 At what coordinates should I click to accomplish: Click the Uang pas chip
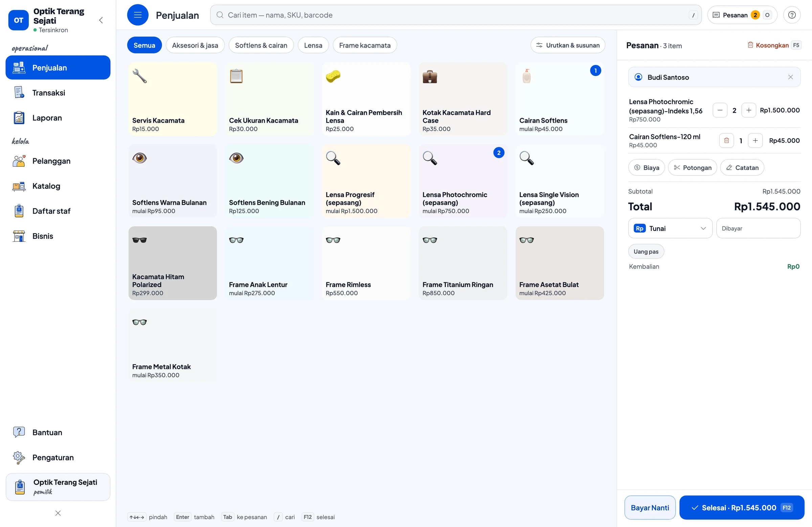646,251
